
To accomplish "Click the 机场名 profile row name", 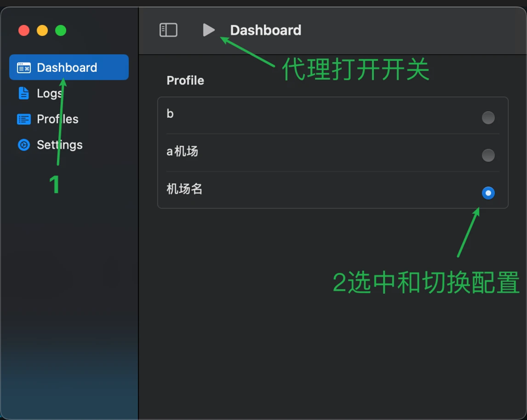I will 185,189.
